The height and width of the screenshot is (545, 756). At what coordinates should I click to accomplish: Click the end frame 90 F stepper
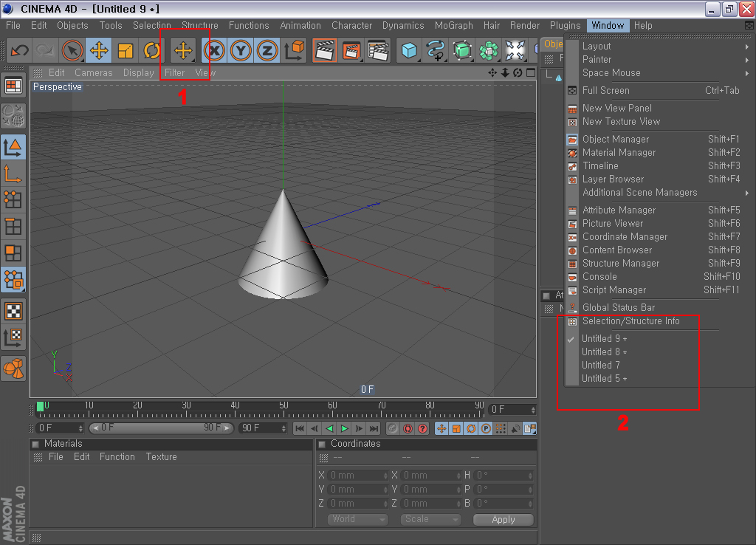(x=283, y=428)
